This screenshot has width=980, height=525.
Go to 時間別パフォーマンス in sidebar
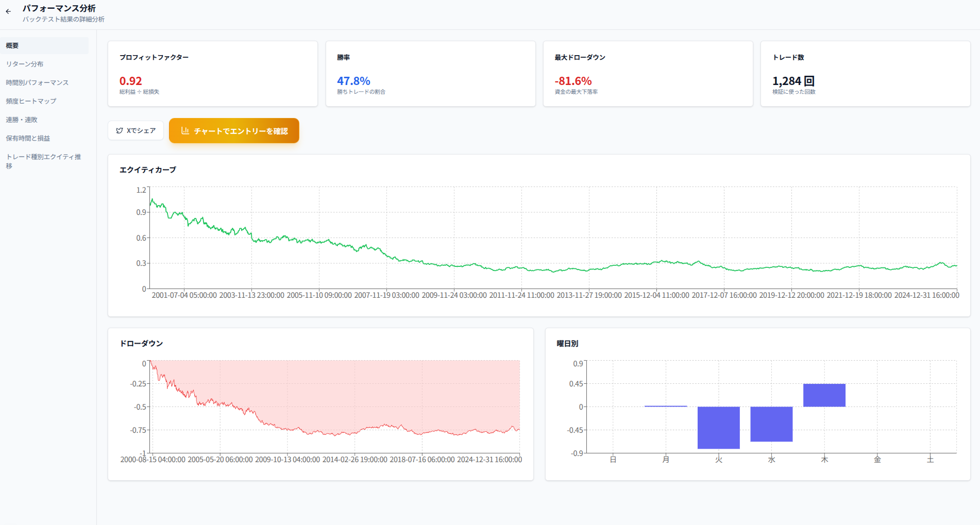click(37, 82)
